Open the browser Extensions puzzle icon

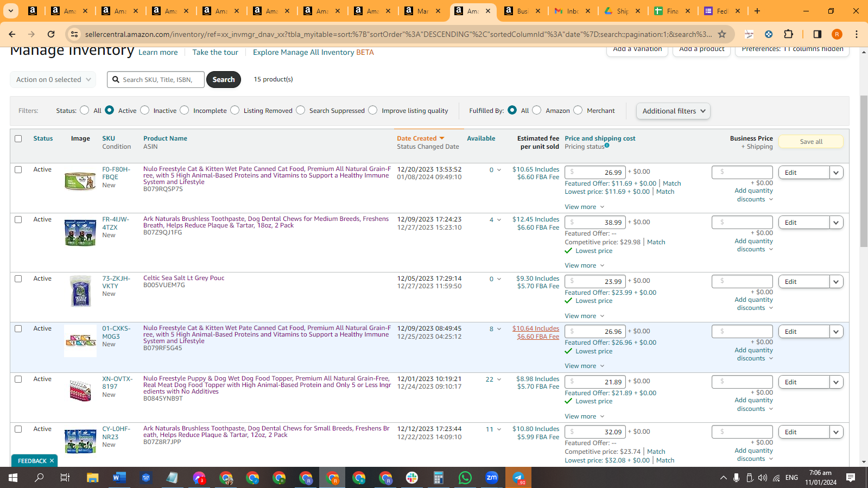[x=789, y=34]
